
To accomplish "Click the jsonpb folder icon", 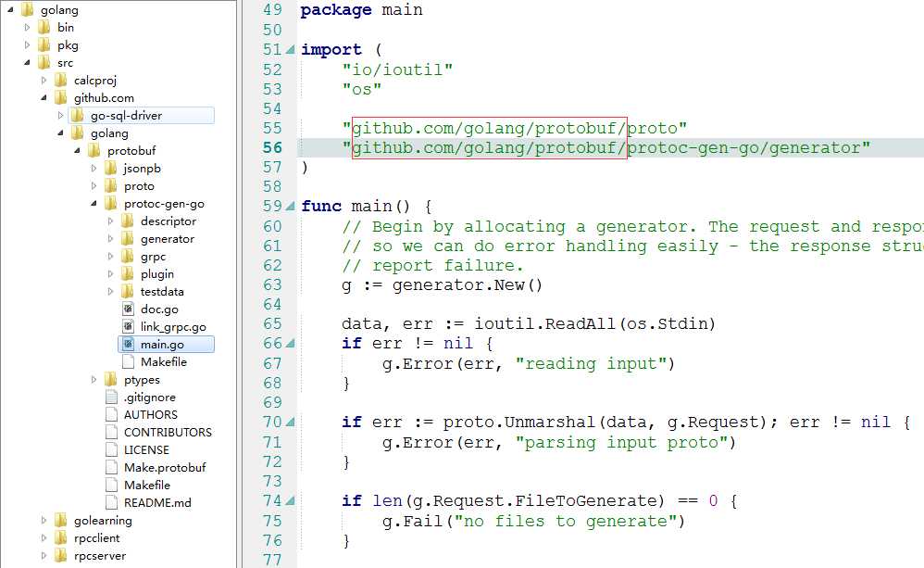I will point(111,168).
